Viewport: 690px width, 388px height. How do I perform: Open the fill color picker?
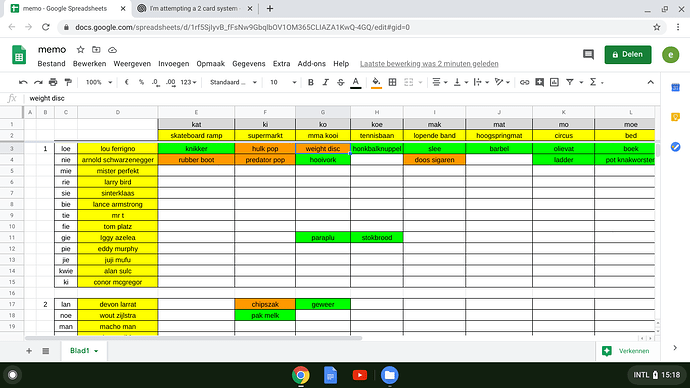pos(376,82)
